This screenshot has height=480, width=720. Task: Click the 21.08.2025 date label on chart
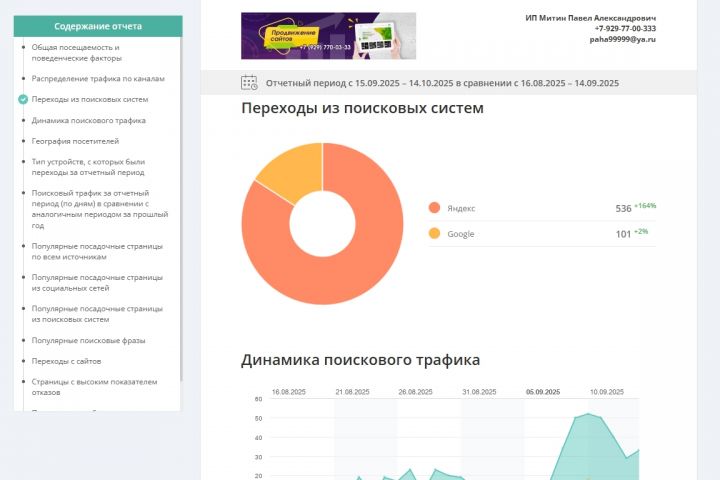pos(352,392)
